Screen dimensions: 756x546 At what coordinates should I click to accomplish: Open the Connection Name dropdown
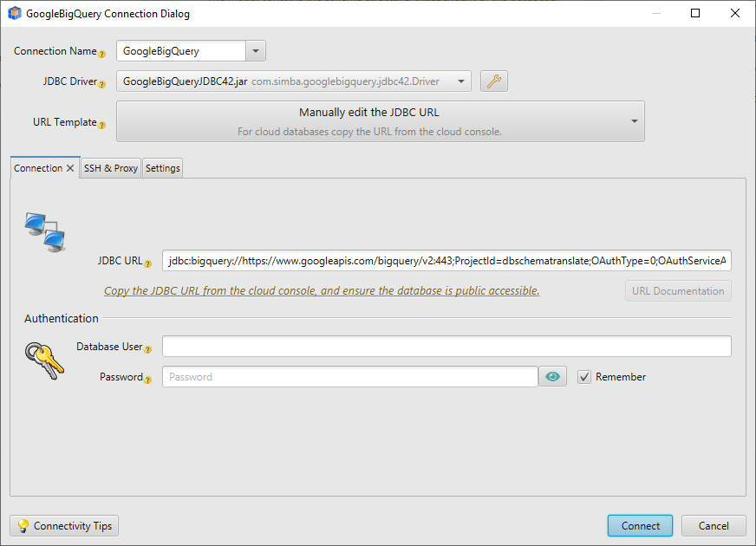tap(256, 50)
